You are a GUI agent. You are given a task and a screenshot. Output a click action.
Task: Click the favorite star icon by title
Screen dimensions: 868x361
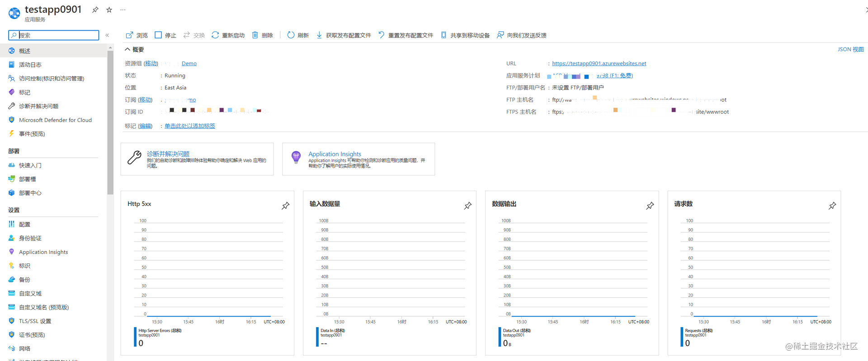click(109, 9)
